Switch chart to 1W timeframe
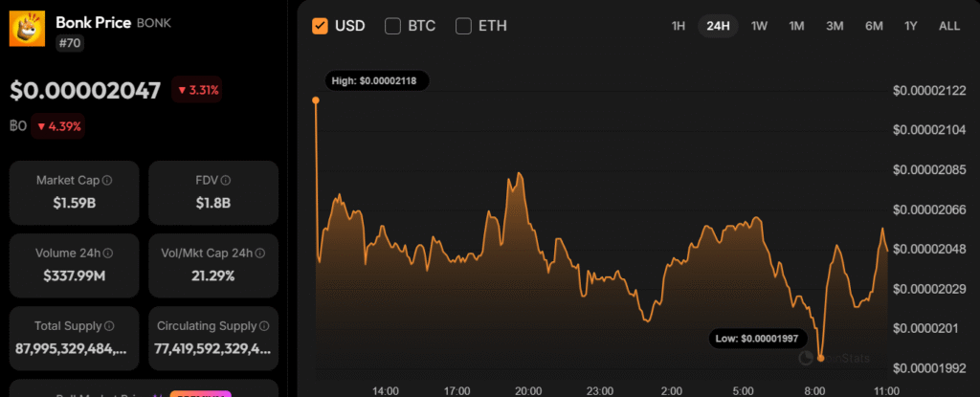 click(x=759, y=26)
